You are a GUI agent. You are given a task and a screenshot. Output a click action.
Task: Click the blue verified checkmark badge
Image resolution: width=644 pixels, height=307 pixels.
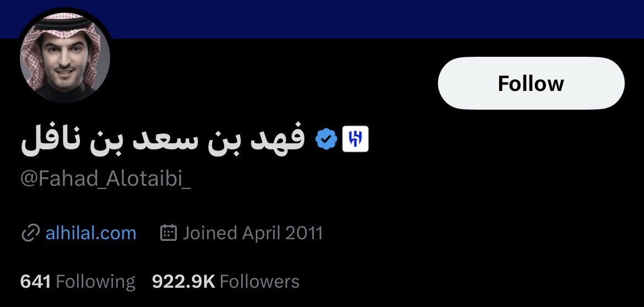[326, 139]
